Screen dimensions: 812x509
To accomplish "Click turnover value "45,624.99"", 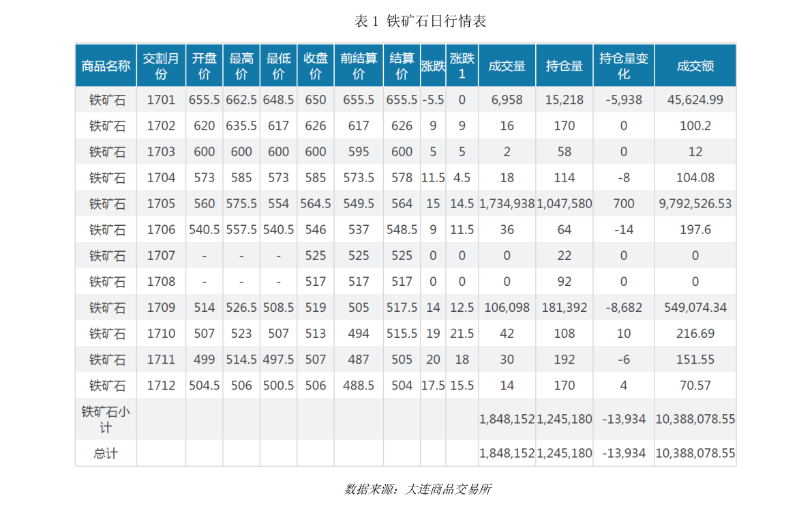I will pyautogui.click(x=695, y=100).
